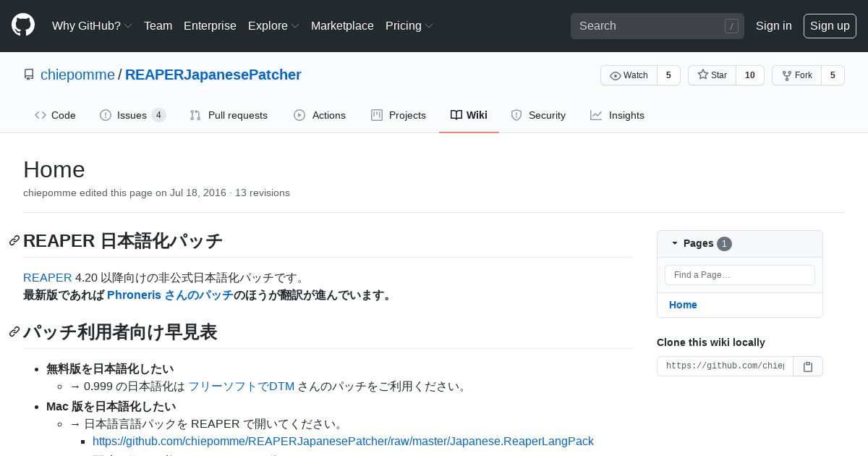Click the Clone this wiki locally label
Image resolution: width=868 pixels, height=456 pixels.
(711, 342)
